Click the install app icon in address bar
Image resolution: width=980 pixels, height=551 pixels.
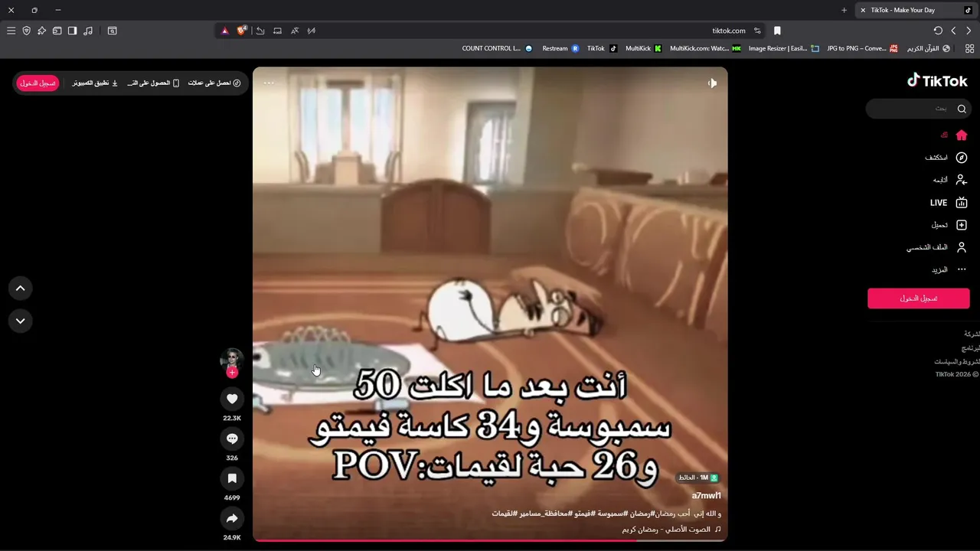click(277, 31)
